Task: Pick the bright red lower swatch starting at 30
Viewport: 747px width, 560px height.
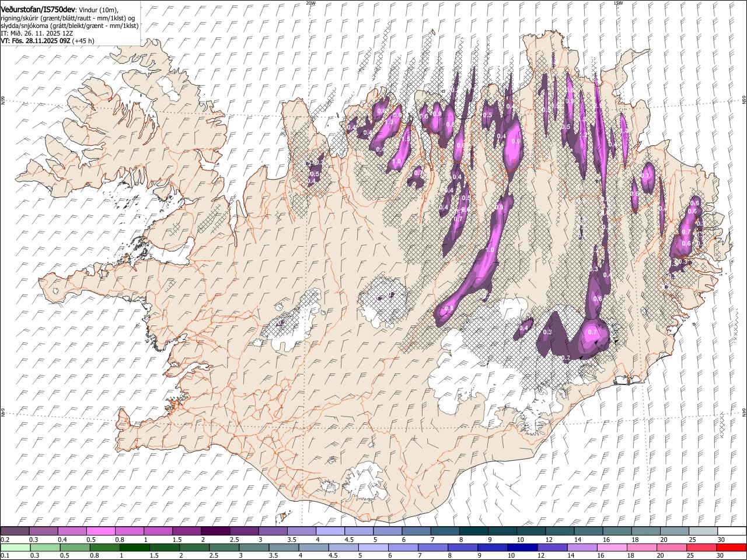Action: [731, 547]
